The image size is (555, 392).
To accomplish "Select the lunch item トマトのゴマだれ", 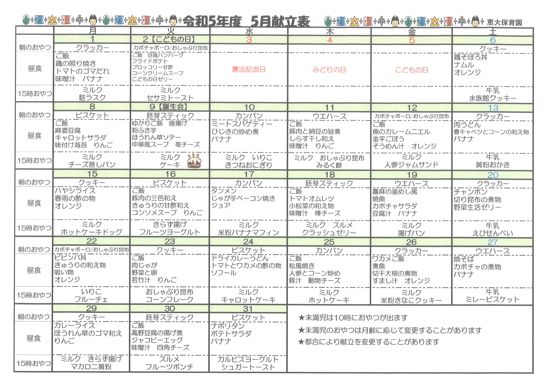I will [82, 71].
